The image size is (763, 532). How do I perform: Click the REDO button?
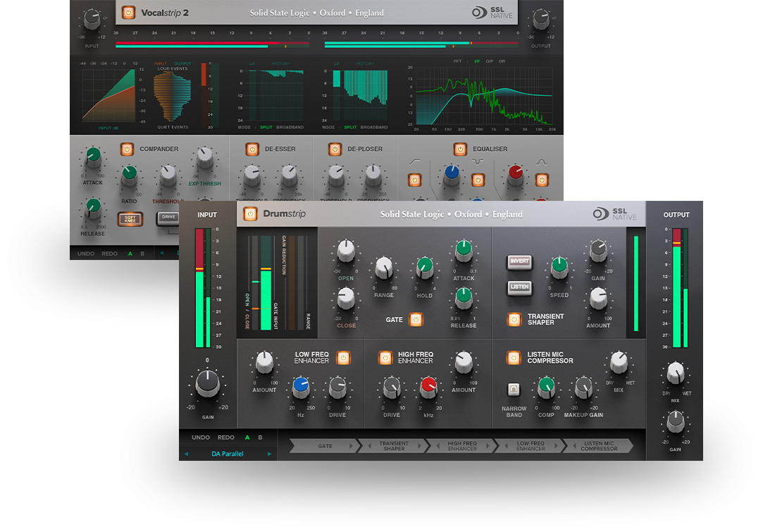[228, 438]
